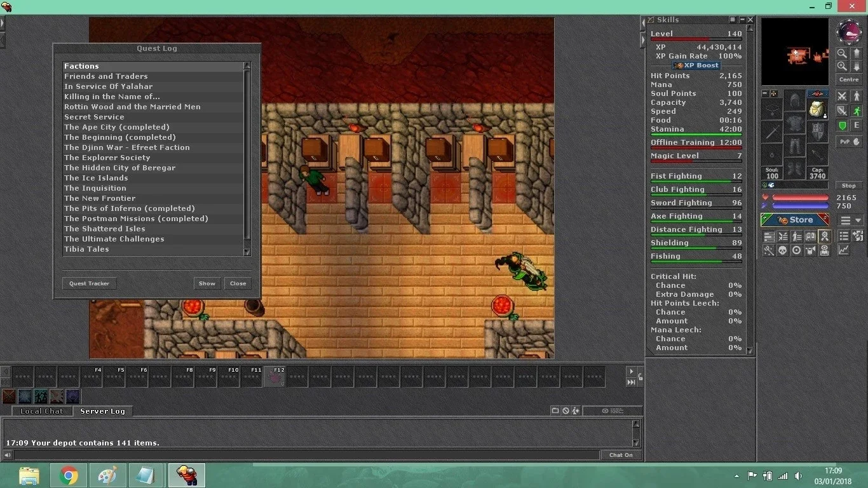This screenshot has width=868, height=488.
Task: Switch to stand-while-fighting mode
Action: point(857,96)
